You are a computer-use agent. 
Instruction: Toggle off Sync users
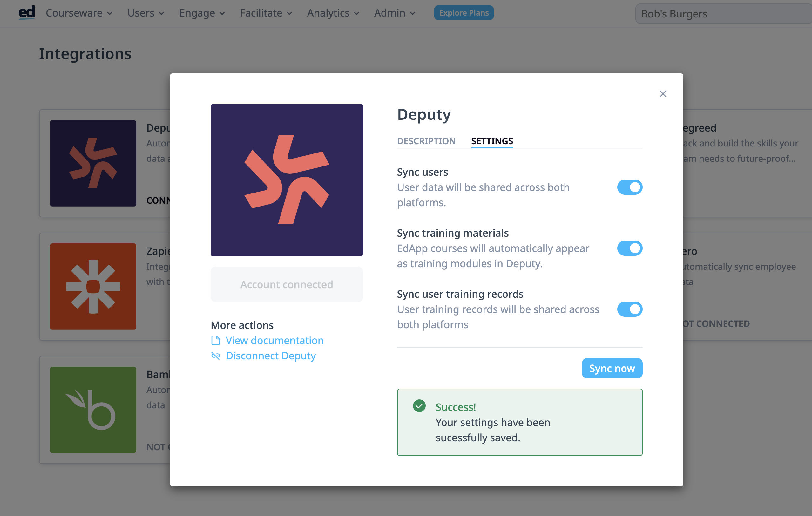(630, 187)
